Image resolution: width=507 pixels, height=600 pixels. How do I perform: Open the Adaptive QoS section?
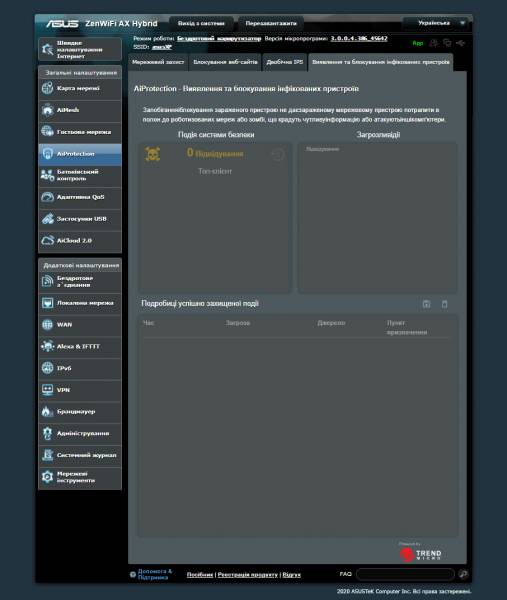coord(80,197)
